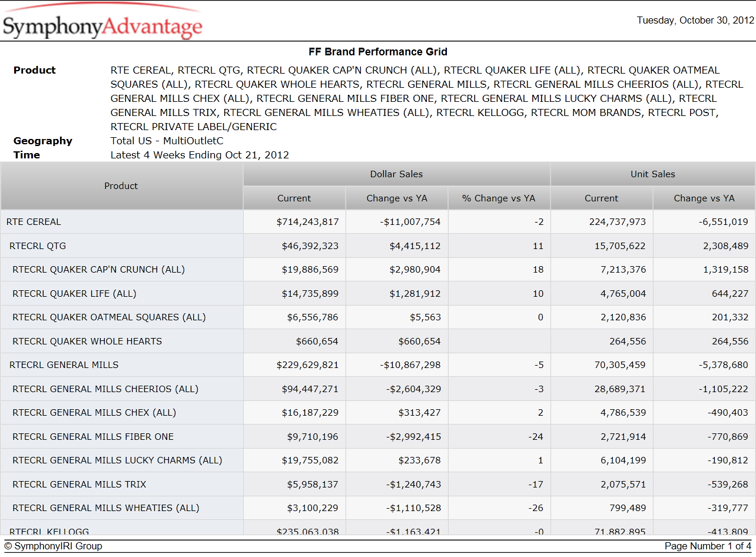
Task: Click the -26 percent change cell
Action: coord(499,508)
